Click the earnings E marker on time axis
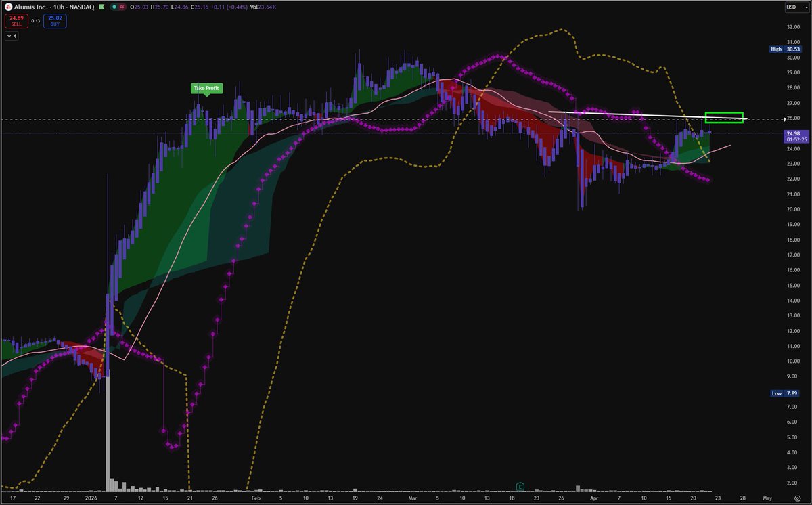This screenshot has width=812, height=505. (x=520, y=486)
